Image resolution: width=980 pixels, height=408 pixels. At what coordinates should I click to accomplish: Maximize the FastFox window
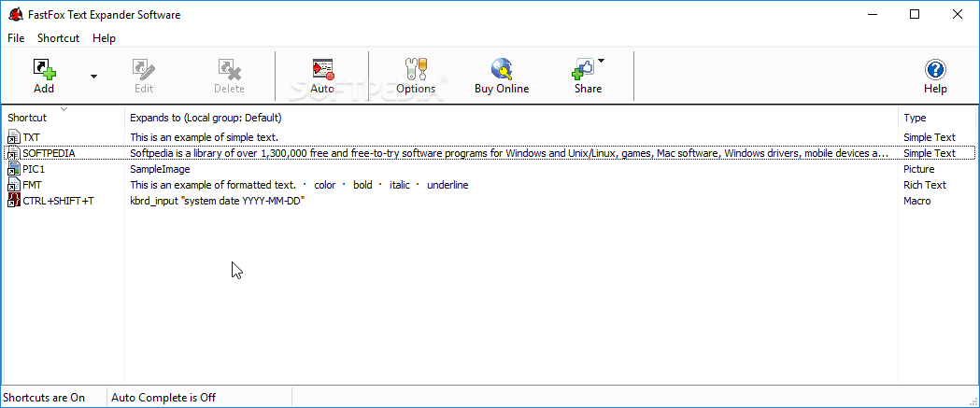(915, 14)
